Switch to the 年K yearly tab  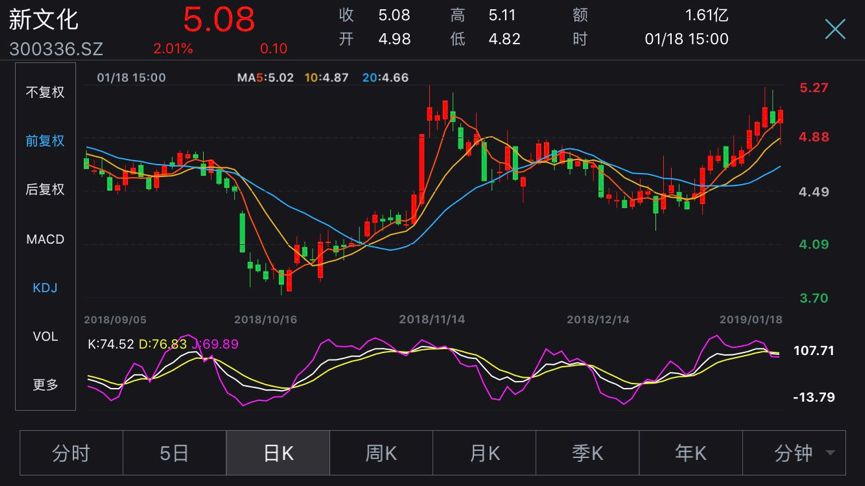[690, 454]
